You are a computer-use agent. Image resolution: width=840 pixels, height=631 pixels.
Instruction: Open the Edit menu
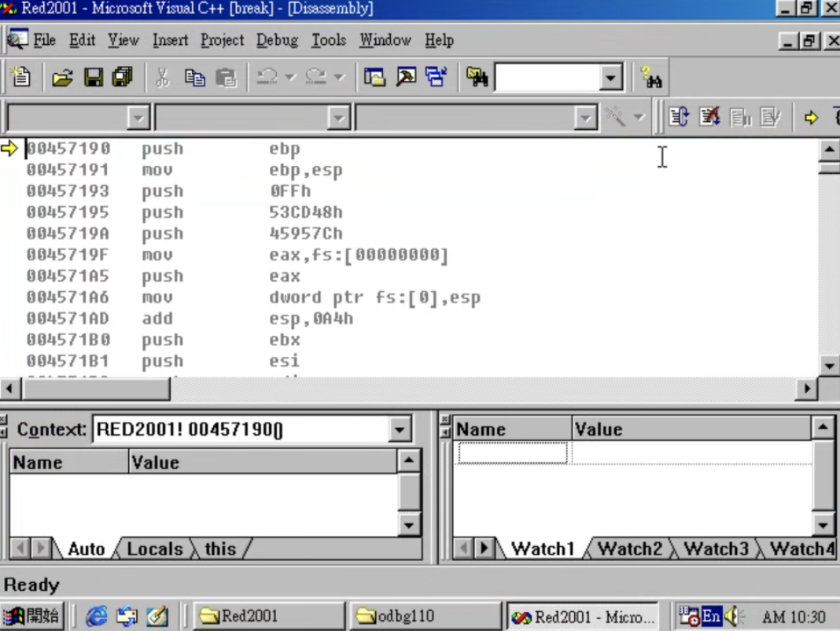82,40
